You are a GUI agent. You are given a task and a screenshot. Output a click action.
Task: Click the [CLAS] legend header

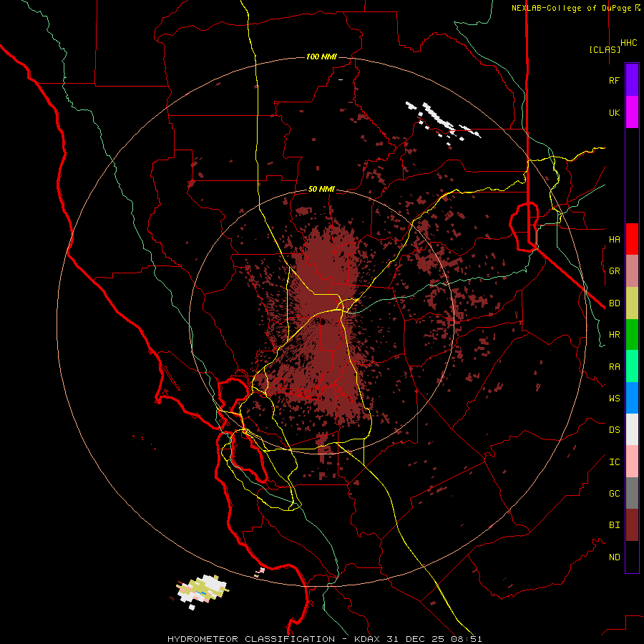point(605,49)
